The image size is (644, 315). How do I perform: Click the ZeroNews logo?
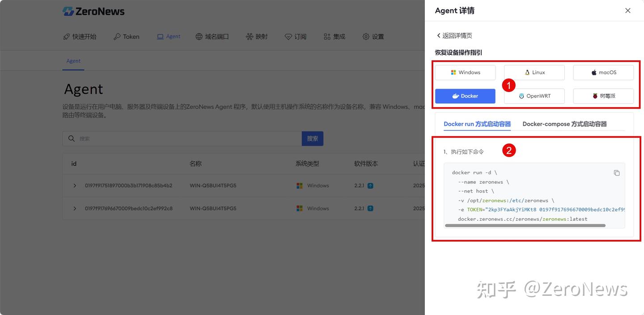tap(93, 12)
